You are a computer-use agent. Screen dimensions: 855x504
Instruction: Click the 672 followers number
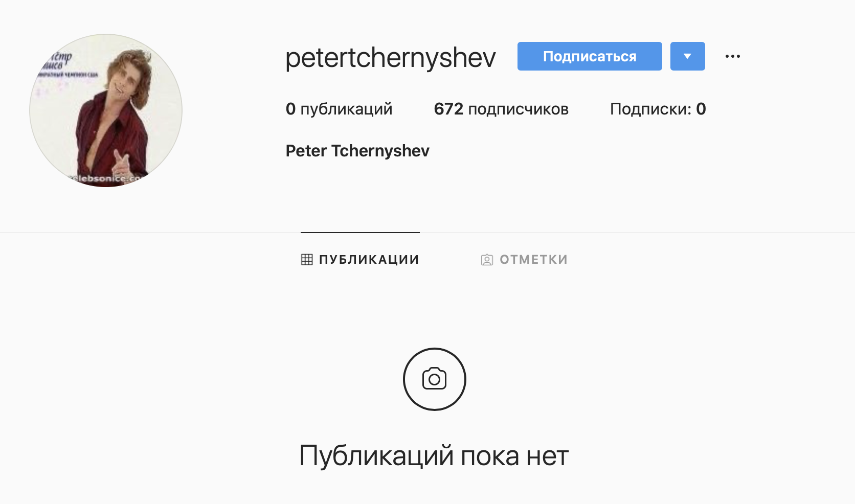pyautogui.click(x=448, y=109)
